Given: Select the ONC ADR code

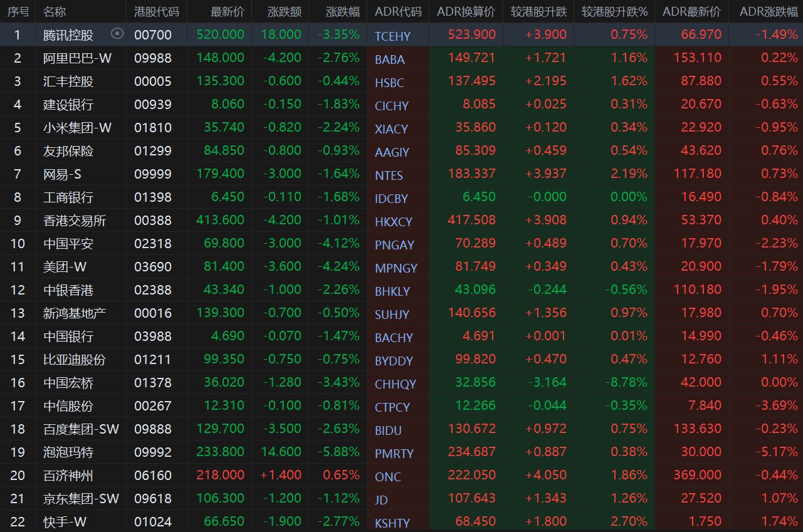Looking at the screenshot, I should (387, 477).
